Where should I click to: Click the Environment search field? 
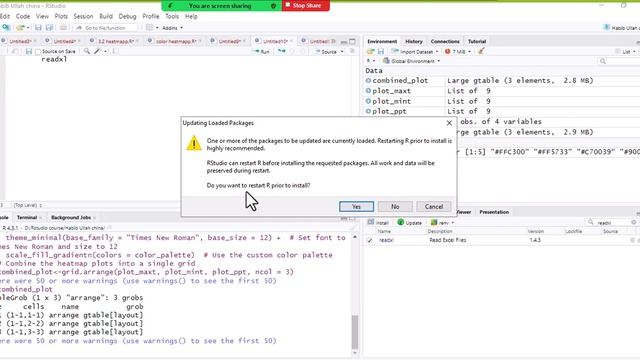coord(618,61)
